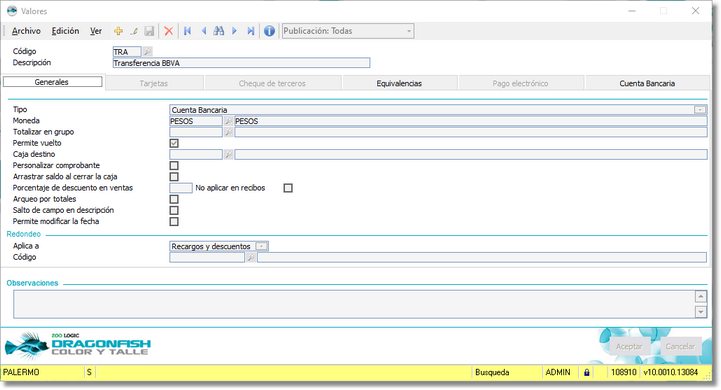Open the Ver menu
Image resolution: width=721 pixels, height=390 pixels.
pos(96,31)
